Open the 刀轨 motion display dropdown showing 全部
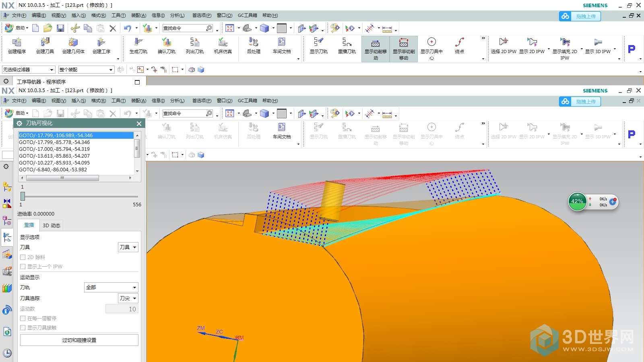The image size is (644, 362). pos(111,288)
